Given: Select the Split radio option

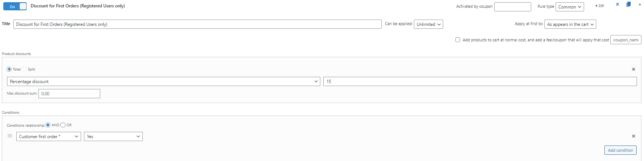Looking at the screenshot, I should tap(24, 69).
